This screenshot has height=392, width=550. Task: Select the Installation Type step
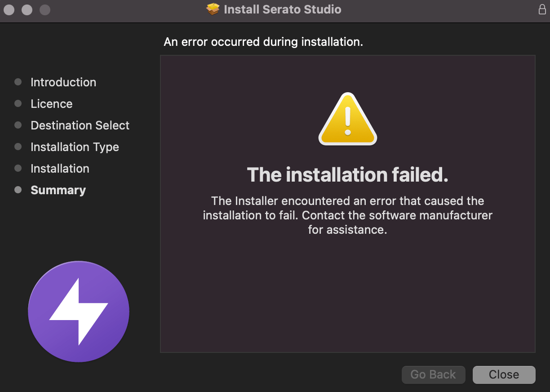pyautogui.click(x=75, y=147)
